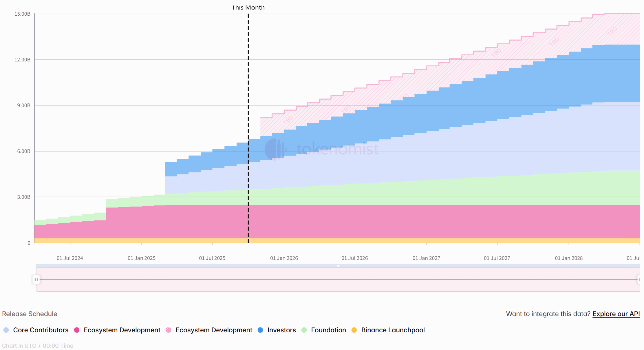644x350 pixels.
Task: Click the left handle of the range selector
Action: (x=36, y=280)
